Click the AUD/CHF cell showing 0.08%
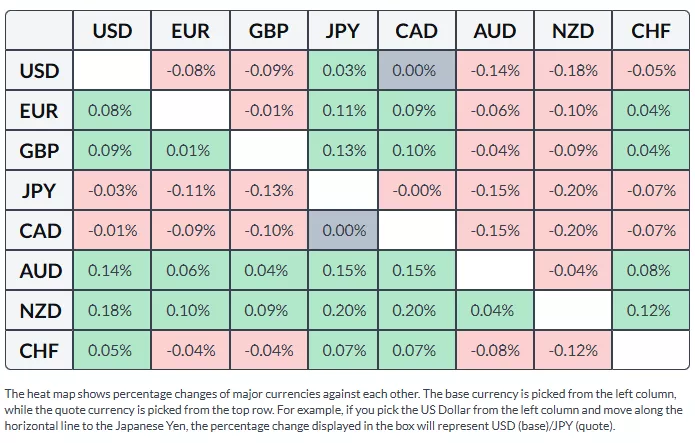The width and height of the screenshot is (695, 443). pyautogui.click(x=650, y=270)
